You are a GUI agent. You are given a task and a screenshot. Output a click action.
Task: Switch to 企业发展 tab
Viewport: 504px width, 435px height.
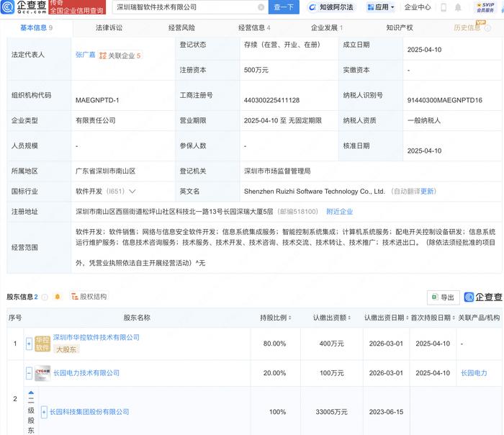click(x=327, y=28)
